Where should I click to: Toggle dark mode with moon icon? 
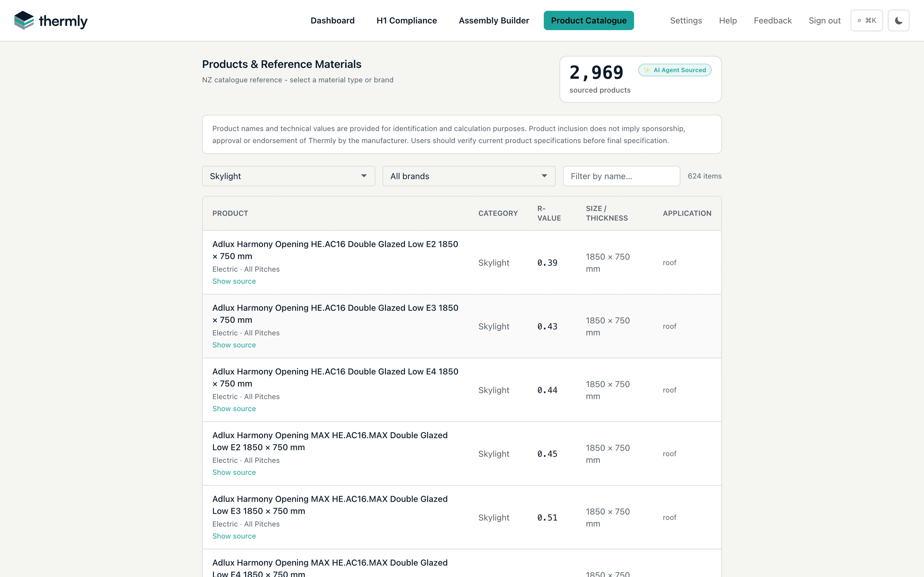pyautogui.click(x=898, y=21)
